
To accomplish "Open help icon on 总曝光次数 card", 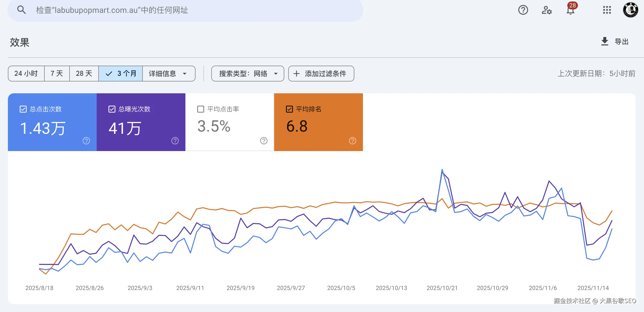I will click(x=175, y=141).
